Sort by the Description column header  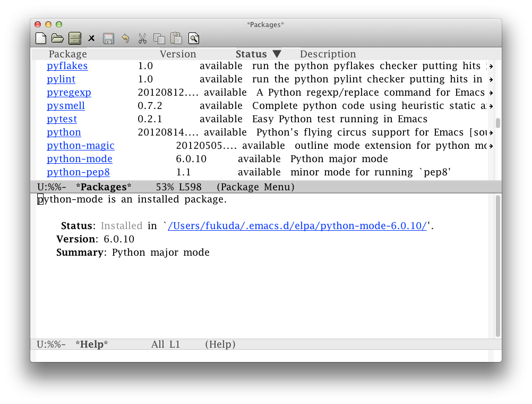click(x=328, y=54)
